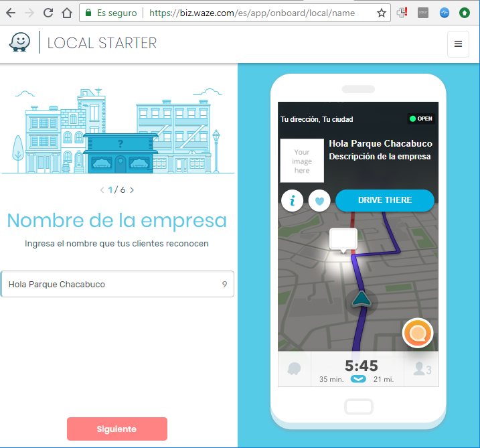Click the LOCAL STARTER title
The image size is (480, 448).
click(x=102, y=43)
